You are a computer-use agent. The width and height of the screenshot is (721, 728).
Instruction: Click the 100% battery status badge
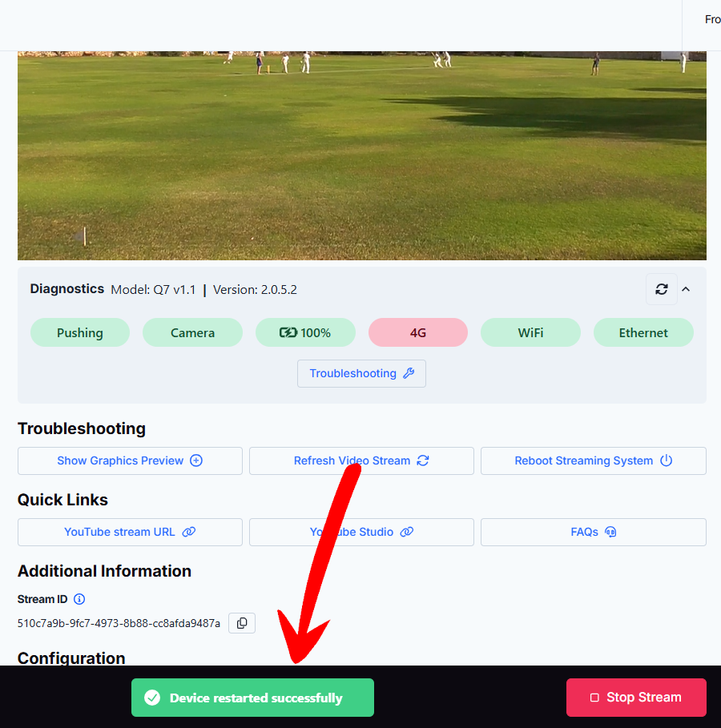tap(305, 332)
